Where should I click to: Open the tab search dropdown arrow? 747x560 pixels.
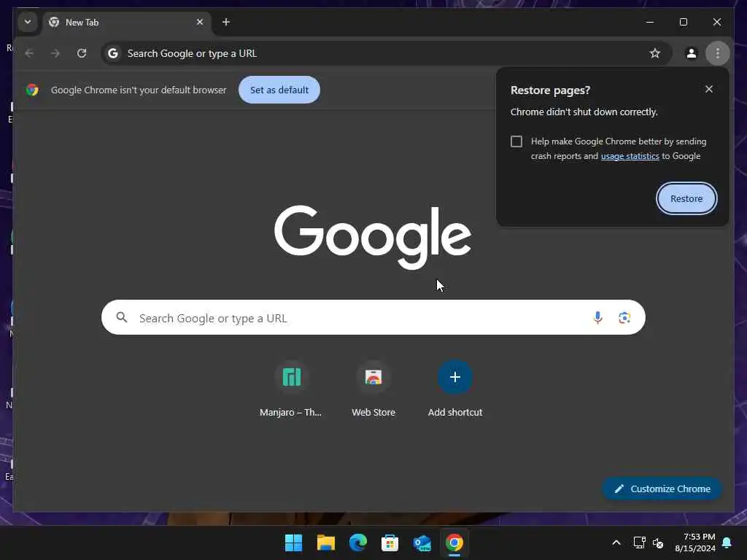(x=28, y=22)
